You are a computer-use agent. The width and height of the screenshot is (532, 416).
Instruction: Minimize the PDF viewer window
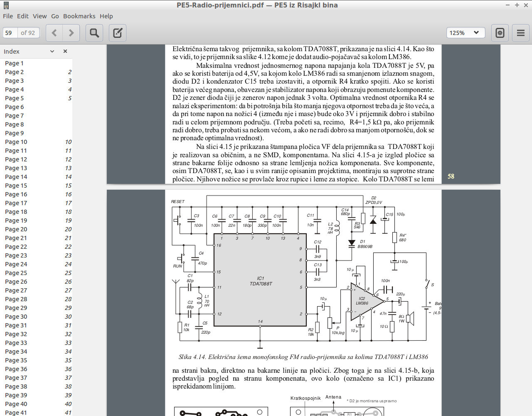pyautogui.click(x=507, y=5)
